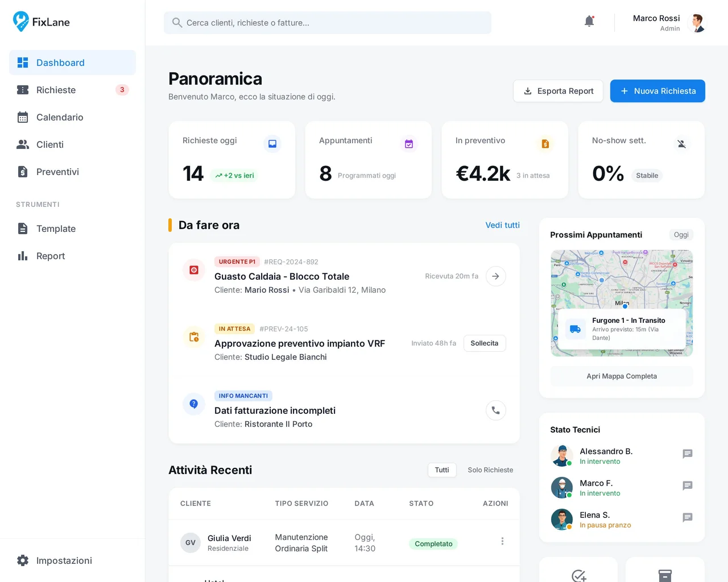Click the Nuova Richiesta button
Image resolution: width=728 pixels, height=582 pixels.
click(x=657, y=91)
